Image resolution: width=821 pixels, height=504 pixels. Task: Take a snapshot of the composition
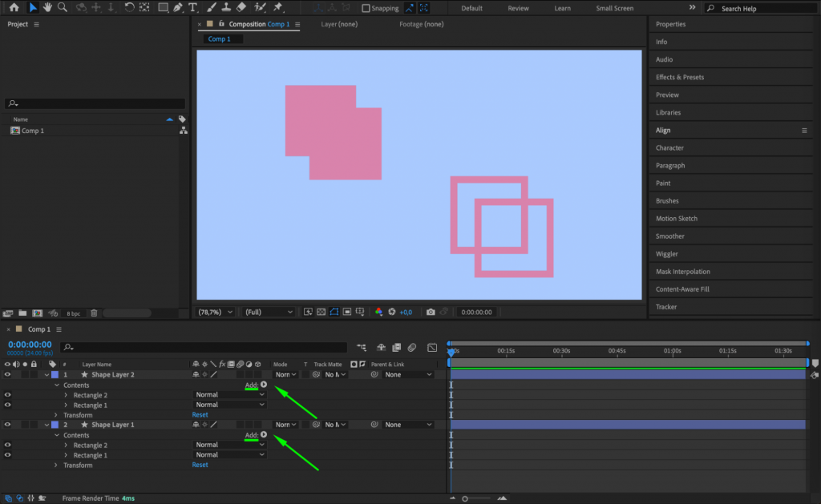click(431, 312)
